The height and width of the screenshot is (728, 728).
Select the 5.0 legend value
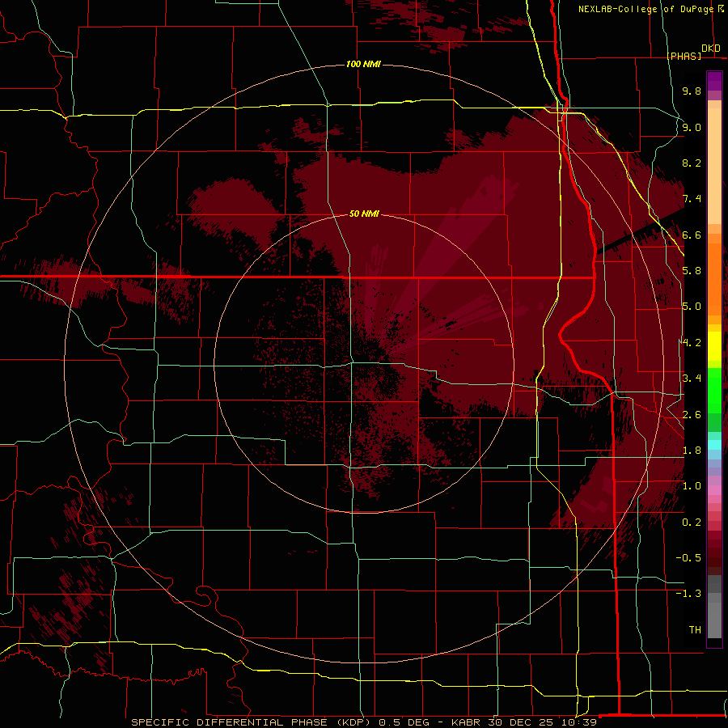pos(692,307)
